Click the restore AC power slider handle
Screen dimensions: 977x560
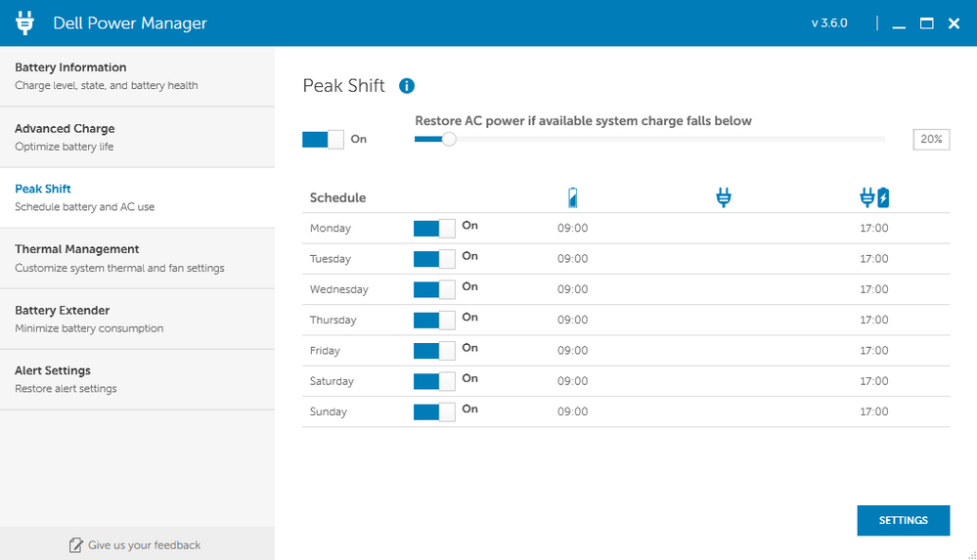(x=449, y=139)
